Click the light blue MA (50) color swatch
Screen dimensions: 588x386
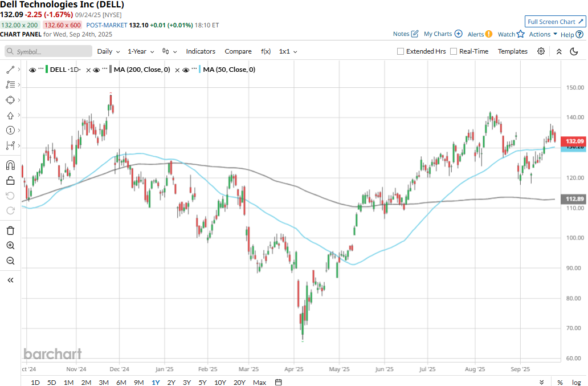click(199, 70)
